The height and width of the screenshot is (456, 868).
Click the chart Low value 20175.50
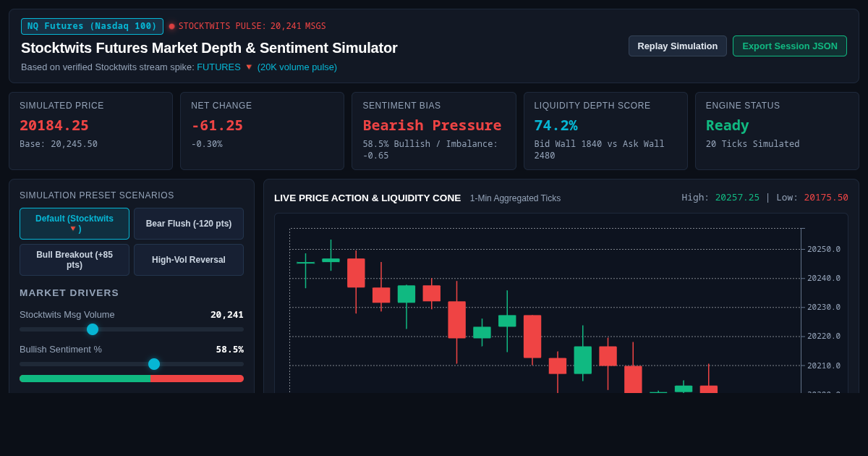826,198
